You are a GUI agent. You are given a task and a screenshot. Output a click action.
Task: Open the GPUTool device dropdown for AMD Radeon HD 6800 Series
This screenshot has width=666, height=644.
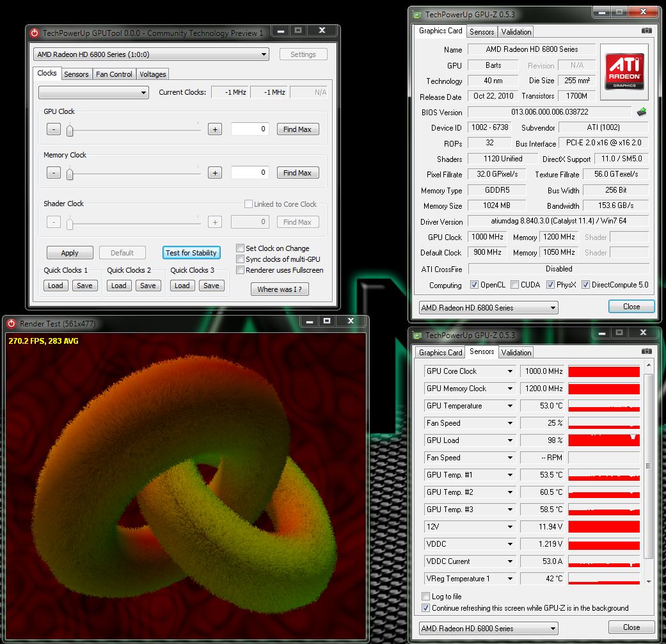pos(151,54)
